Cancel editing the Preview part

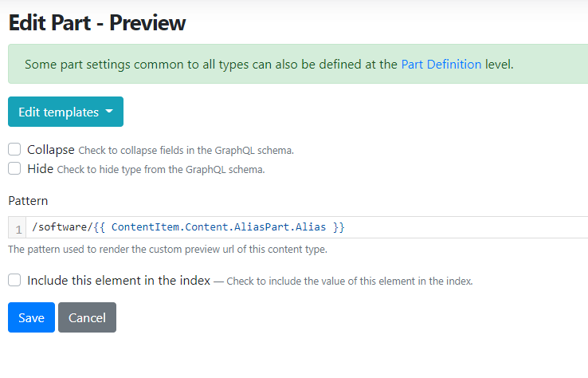coord(87,317)
